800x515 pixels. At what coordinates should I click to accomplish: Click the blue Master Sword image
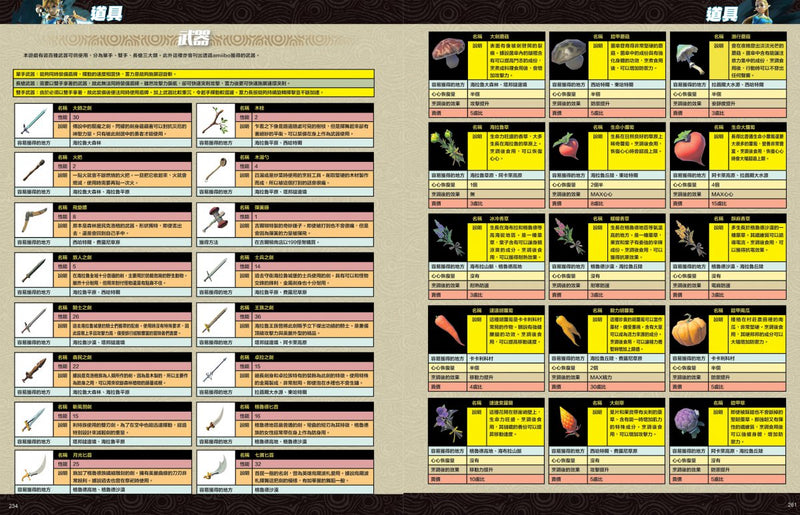[x=34, y=121]
